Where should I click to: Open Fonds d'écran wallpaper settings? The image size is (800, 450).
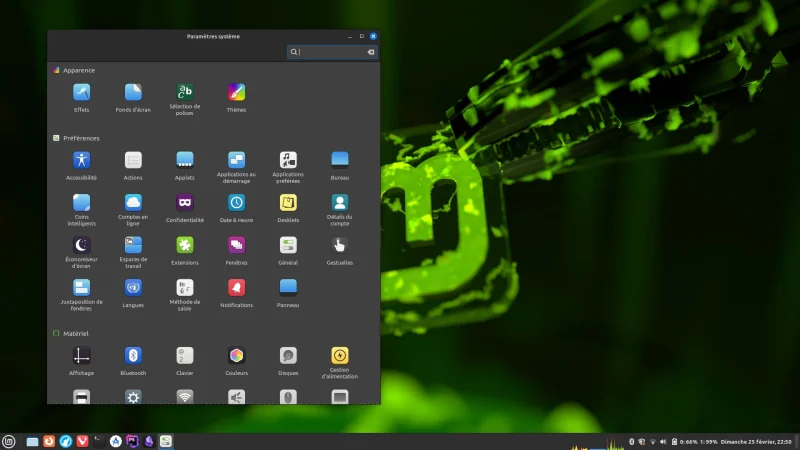point(133,98)
